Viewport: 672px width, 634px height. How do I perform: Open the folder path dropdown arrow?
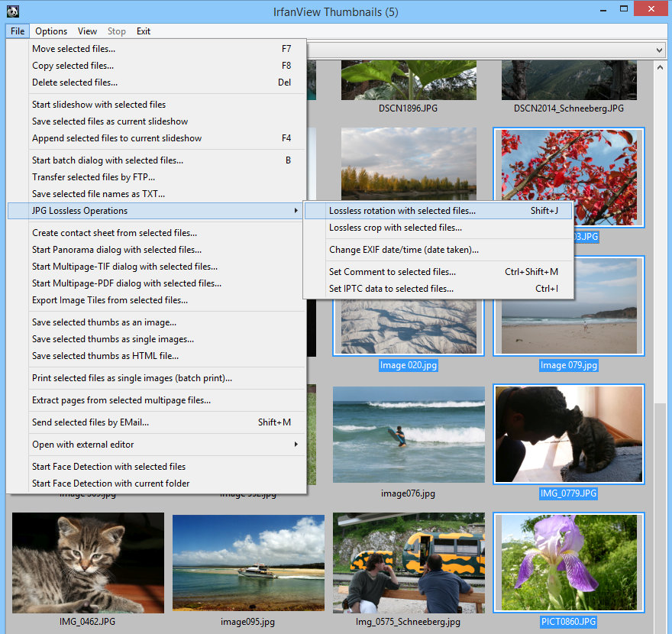660,50
